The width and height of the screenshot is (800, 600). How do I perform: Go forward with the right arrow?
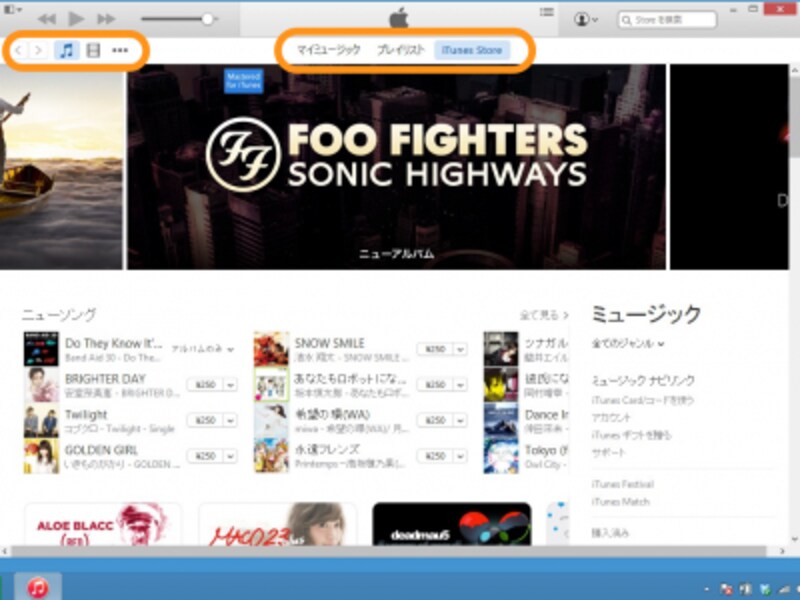point(38,50)
